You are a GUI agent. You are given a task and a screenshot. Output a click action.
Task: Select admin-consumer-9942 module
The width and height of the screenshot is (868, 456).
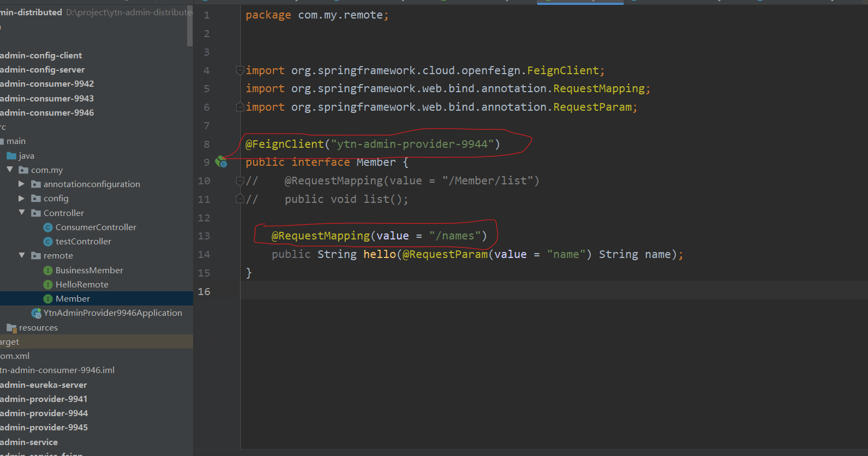47,83
